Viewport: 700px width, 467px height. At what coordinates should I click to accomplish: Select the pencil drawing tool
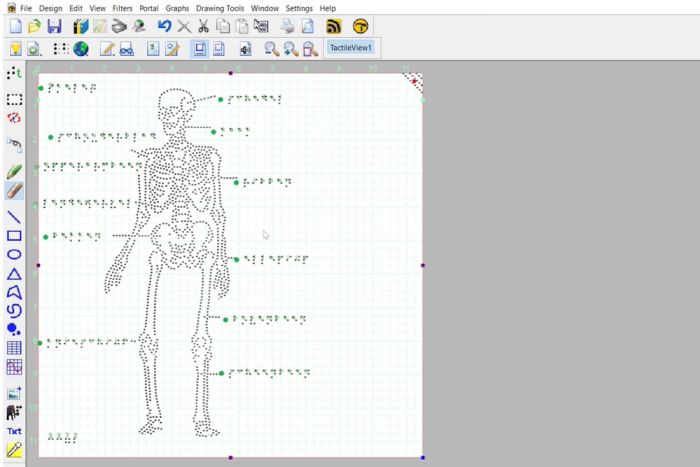coord(14,172)
